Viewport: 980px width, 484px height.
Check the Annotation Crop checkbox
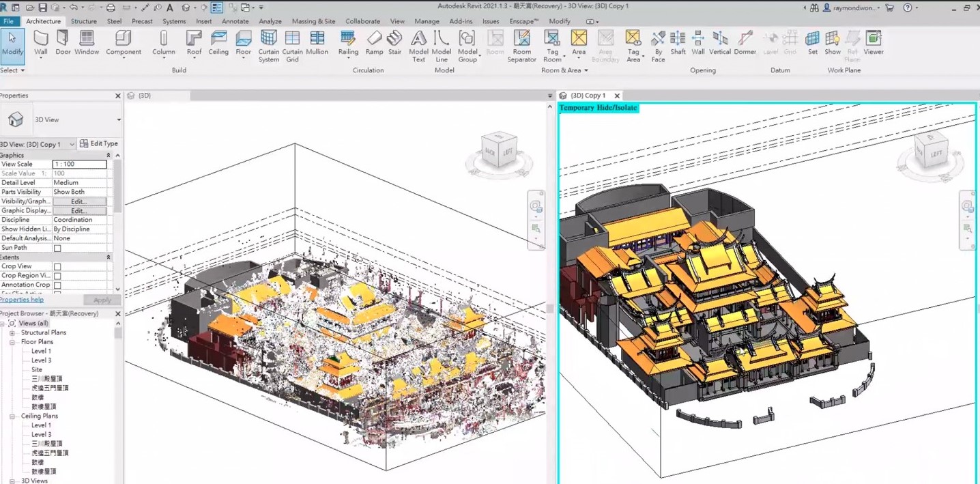click(x=57, y=285)
